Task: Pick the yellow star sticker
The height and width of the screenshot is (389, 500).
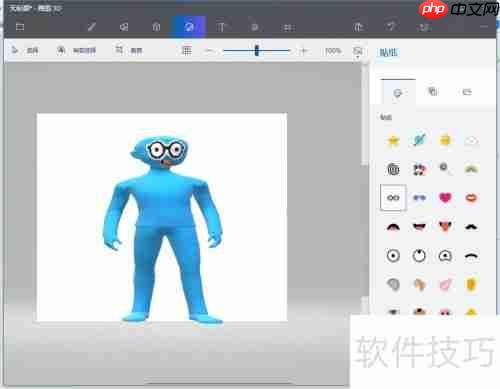Action: point(393,140)
